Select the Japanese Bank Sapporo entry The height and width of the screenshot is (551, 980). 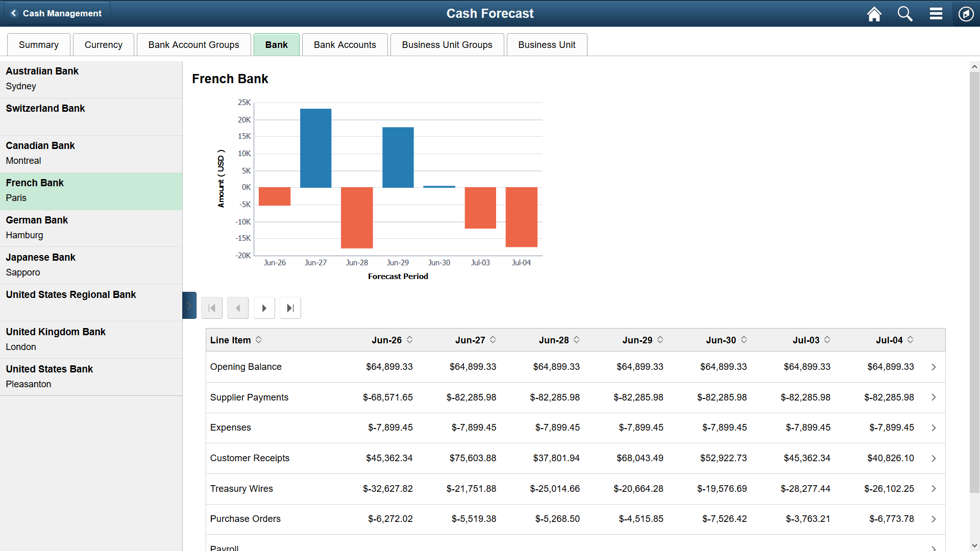click(91, 264)
